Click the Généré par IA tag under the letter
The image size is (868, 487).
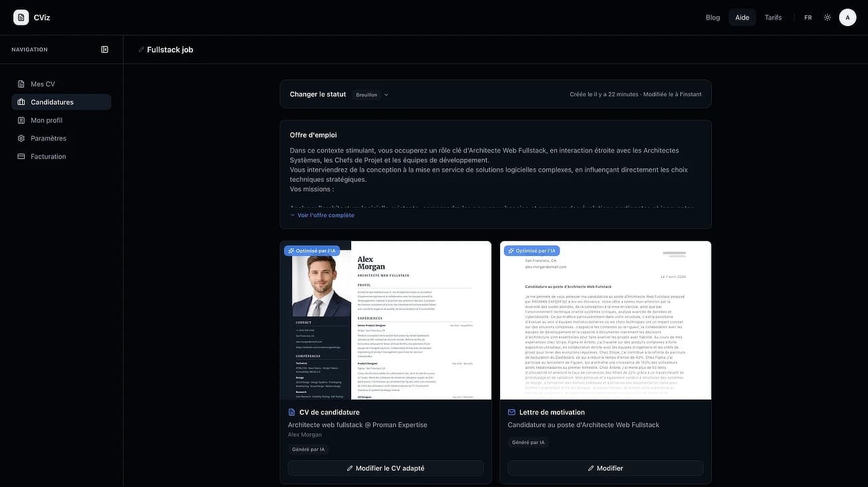[528, 442]
